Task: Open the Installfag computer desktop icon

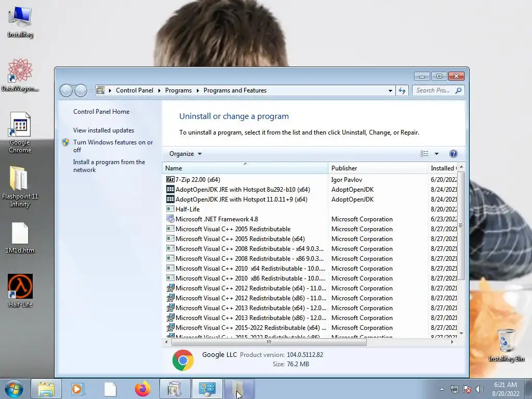Action: 20,21
